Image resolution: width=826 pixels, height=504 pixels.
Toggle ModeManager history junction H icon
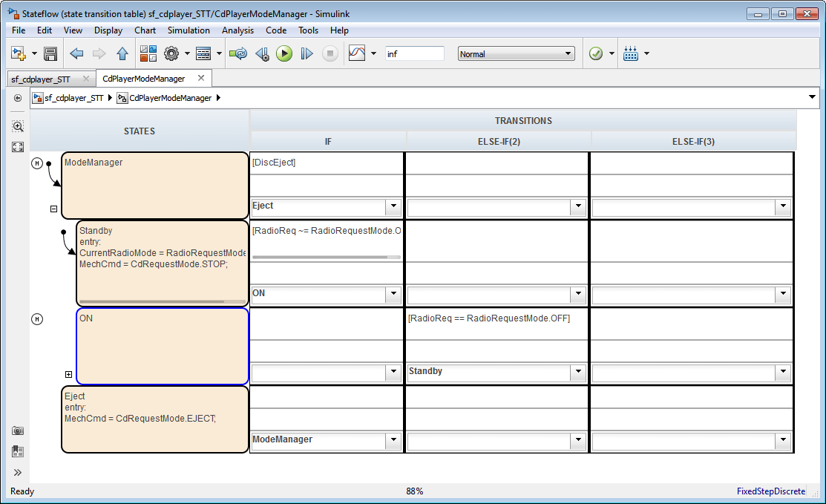tap(37, 163)
